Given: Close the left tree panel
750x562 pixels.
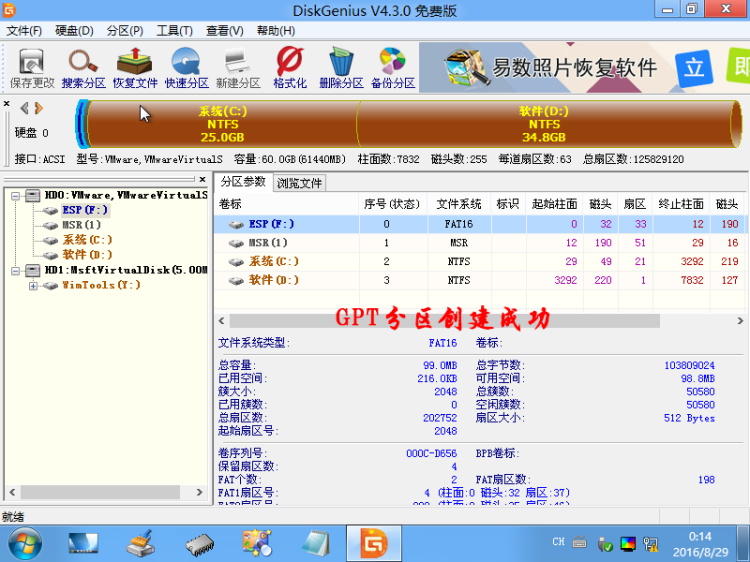Looking at the screenshot, I should click(202, 179).
